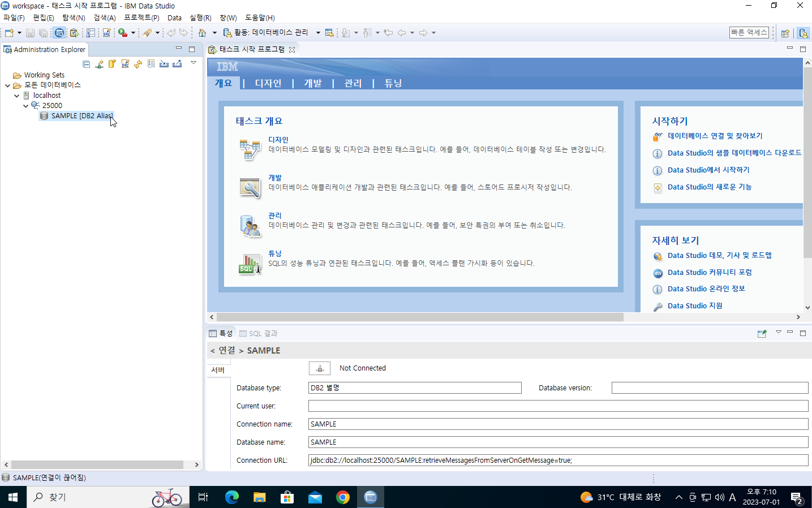Image resolution: width=812 pixels, height=508 pixels.
Task: Collapse the 모든 데이터베이스 tree node
Action: click(7, 85)
